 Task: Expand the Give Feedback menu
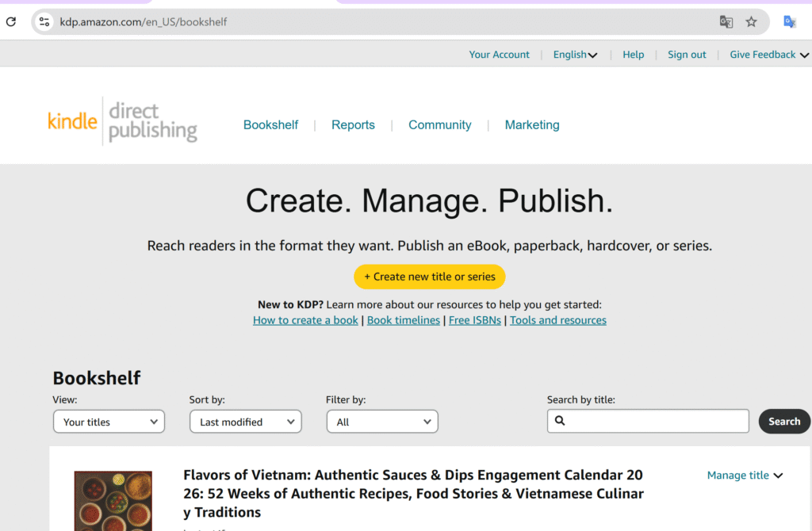point(769,55)
